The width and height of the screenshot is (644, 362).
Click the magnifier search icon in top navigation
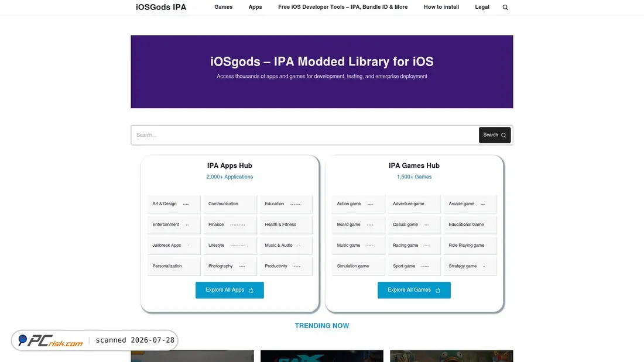505,8
